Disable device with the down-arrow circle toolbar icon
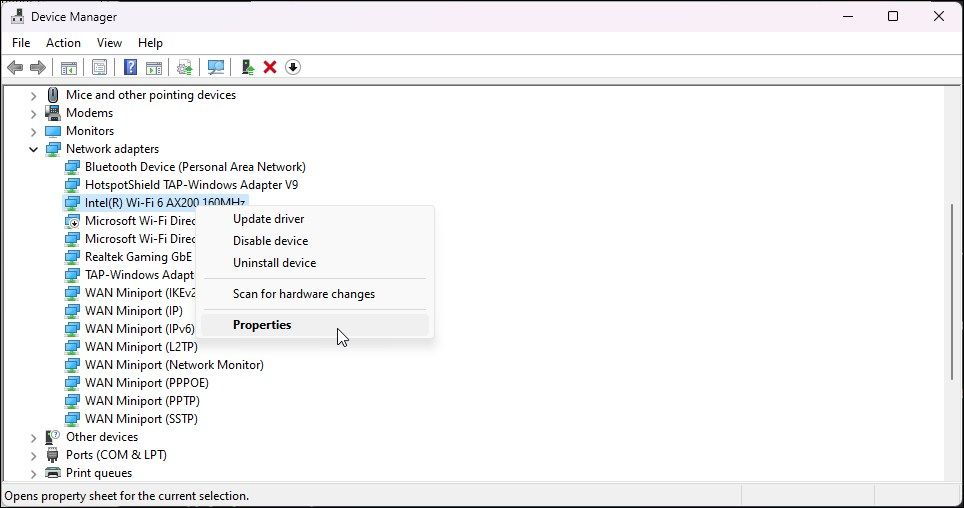 [293, 67]
